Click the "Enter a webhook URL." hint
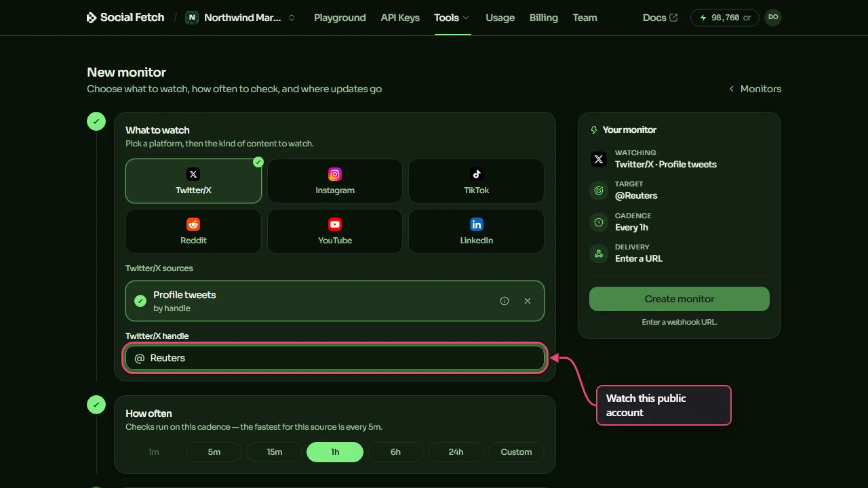This screenshot has height=488, width=868. 679,322
